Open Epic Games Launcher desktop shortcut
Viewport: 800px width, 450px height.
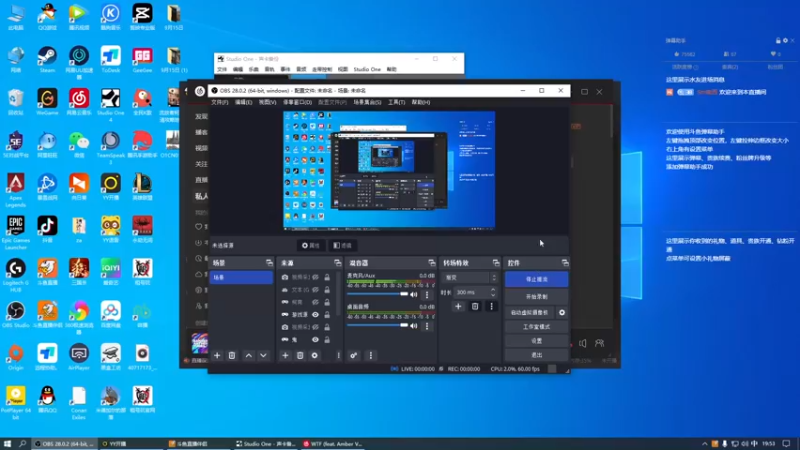[x=15, y=233]
